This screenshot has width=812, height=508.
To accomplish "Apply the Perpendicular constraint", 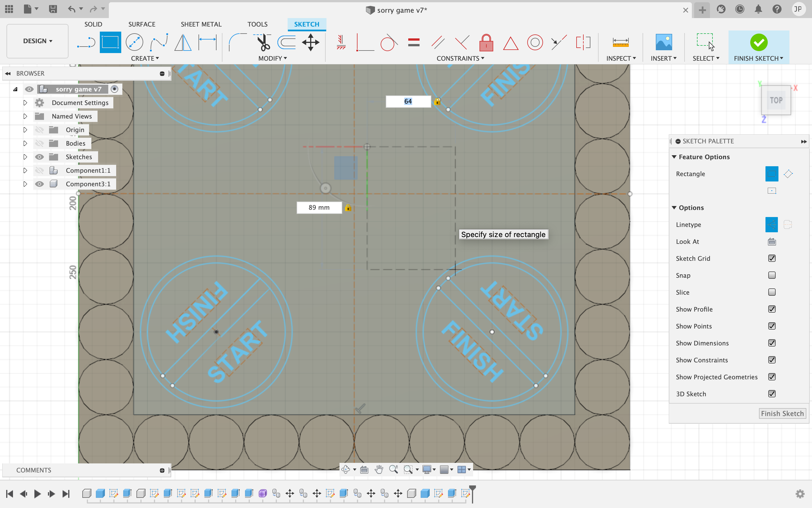I will [462, 43].
